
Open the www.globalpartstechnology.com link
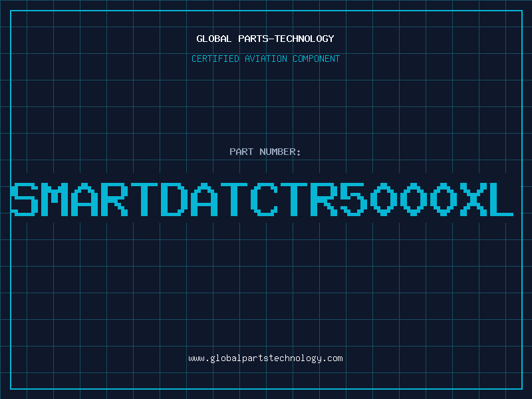tap(265, 358)
